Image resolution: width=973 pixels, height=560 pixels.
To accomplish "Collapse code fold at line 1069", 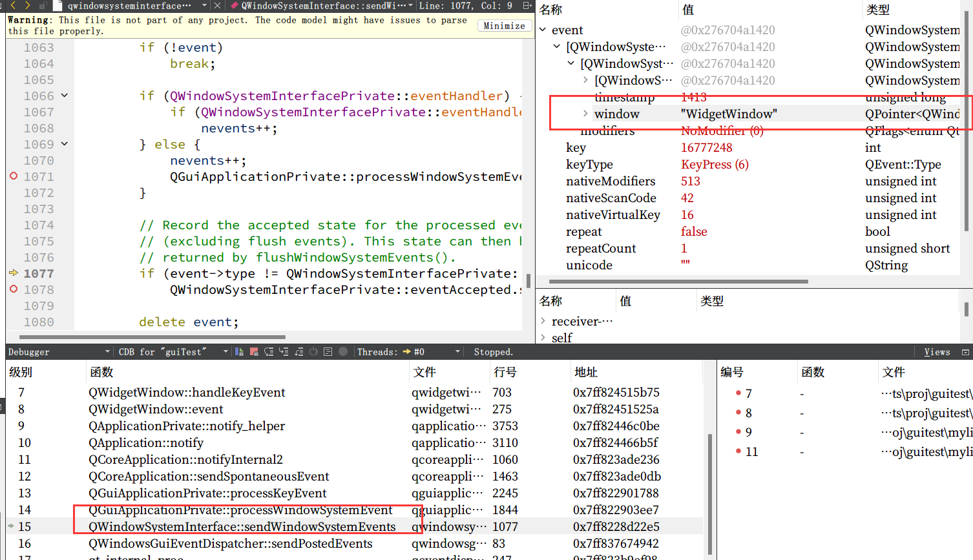I will click(65, 143).
